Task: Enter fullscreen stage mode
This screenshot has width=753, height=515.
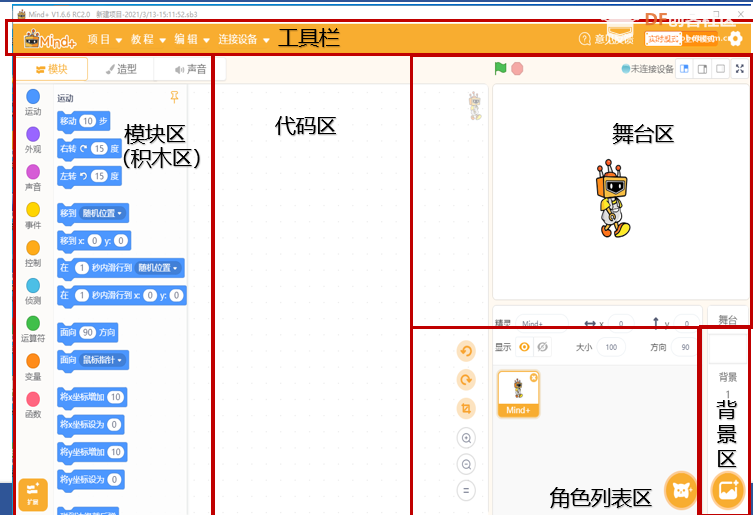Action: point(740,69)
